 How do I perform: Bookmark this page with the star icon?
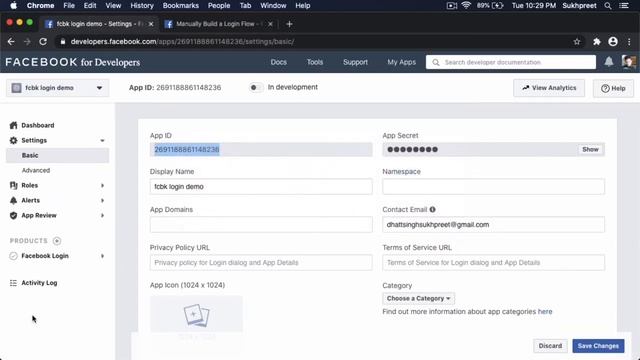(x=577, y=42)
